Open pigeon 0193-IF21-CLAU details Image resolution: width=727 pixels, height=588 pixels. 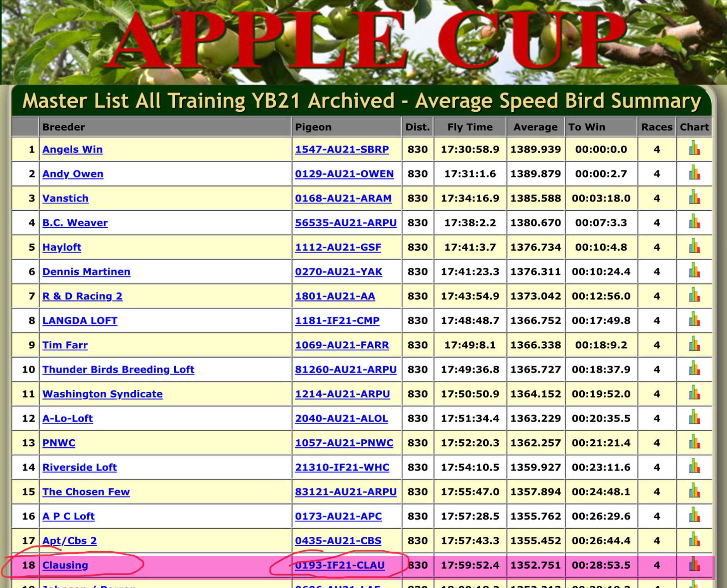tap(340, 565)
